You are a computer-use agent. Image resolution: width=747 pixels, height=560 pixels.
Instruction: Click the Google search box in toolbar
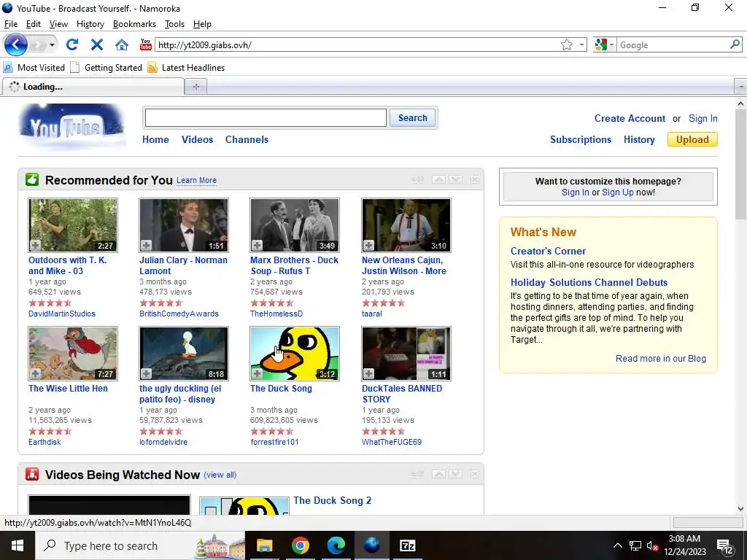(673, 44)
